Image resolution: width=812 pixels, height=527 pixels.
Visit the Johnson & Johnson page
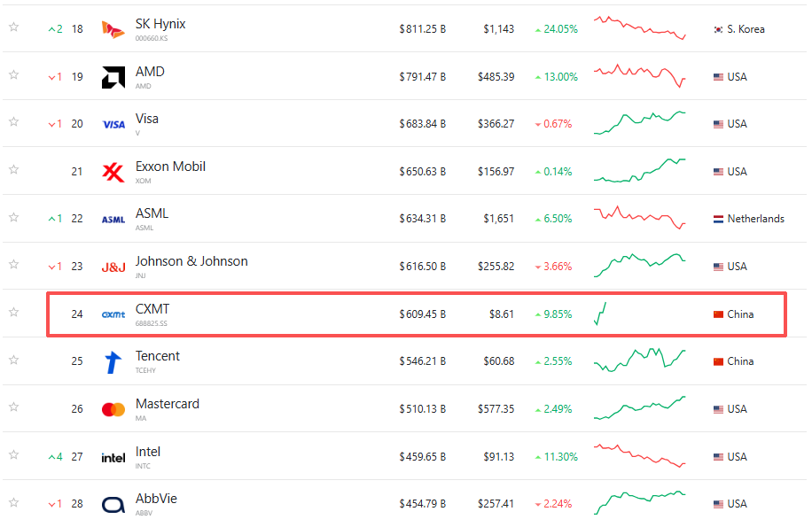(x=191, y=261)
